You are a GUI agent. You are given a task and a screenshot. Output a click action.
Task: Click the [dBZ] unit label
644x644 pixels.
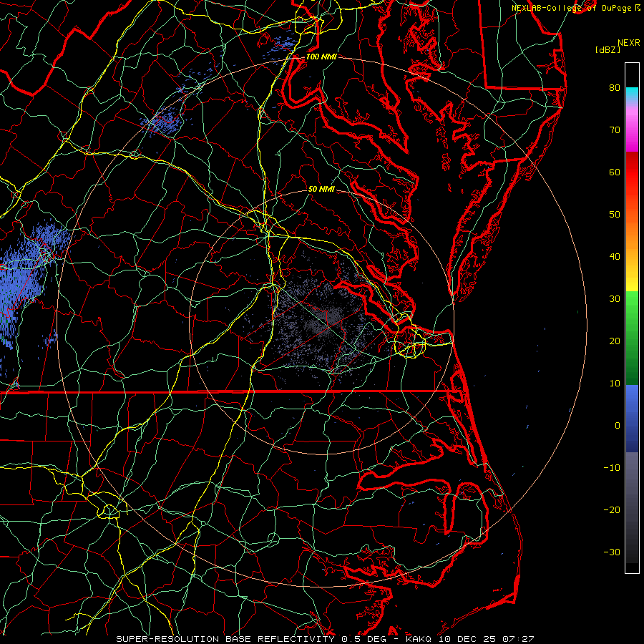[608, 50]
